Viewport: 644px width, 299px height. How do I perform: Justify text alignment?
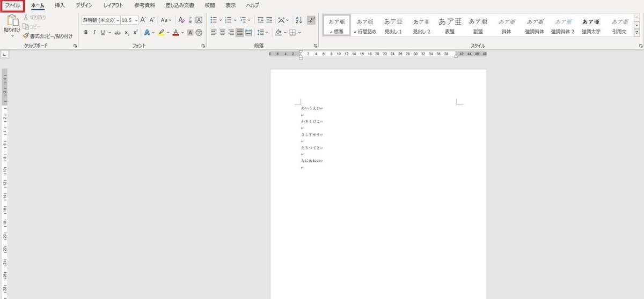tap(239, 32)
